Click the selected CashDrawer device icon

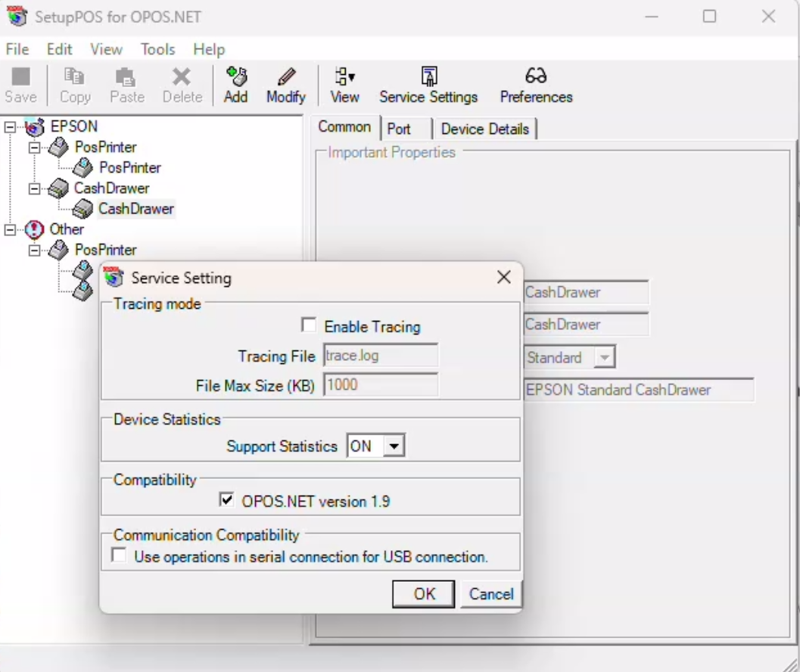pos(82,209)
